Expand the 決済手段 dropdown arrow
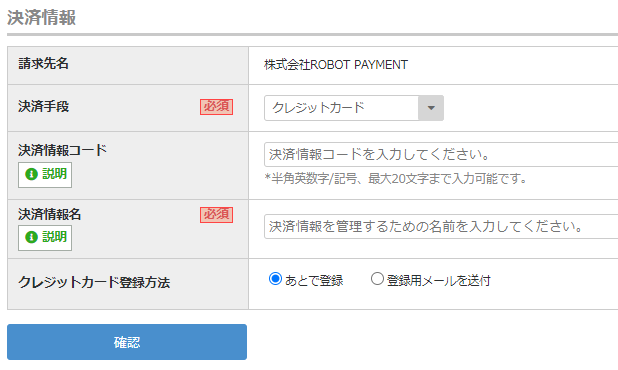 [x=431, y=108]
